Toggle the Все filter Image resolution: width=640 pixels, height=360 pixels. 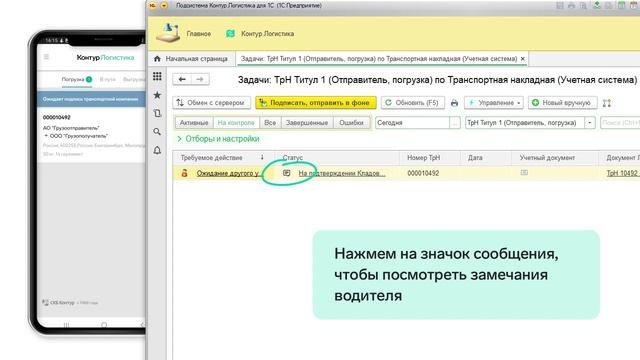click(x=270, y=122)
